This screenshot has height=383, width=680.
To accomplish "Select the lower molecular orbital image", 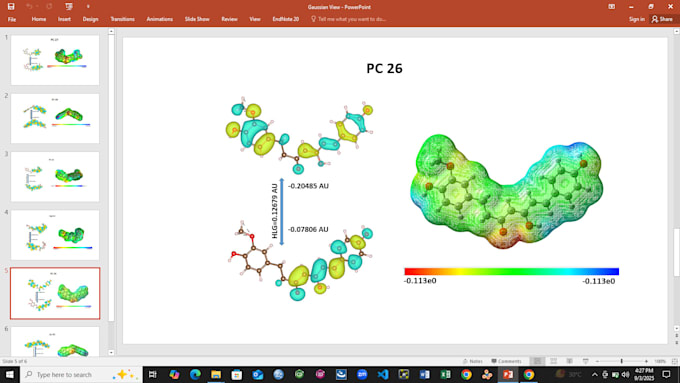I will (301, 262).
